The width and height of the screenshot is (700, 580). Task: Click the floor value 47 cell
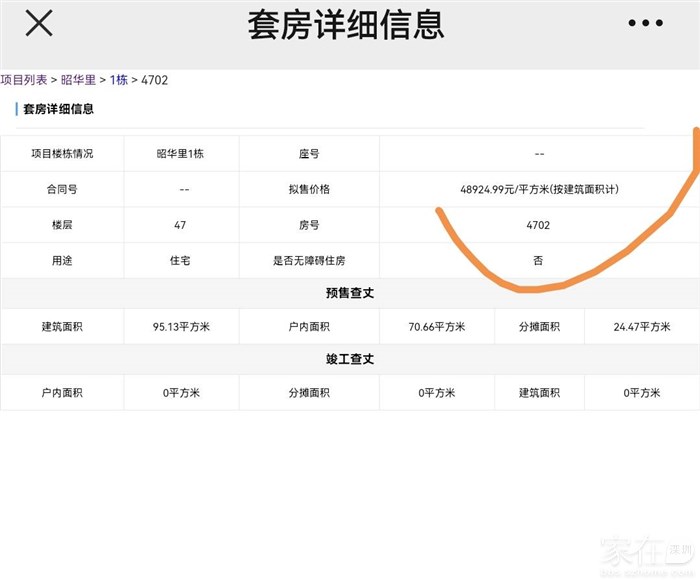pyautogui.click(x=181, y=225)
